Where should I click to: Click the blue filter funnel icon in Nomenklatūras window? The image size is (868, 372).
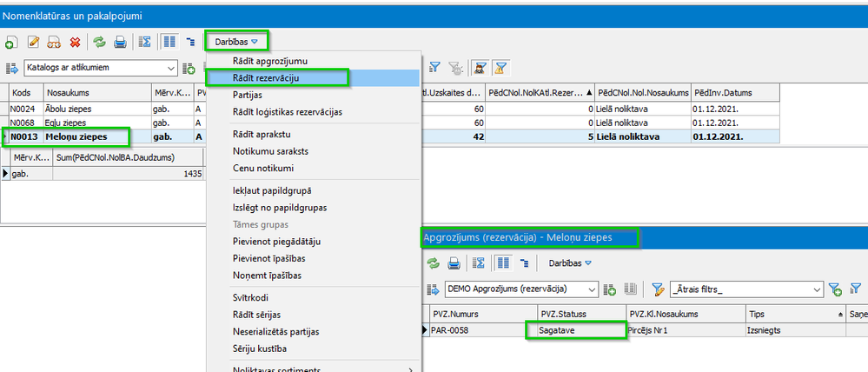tap(435, 68)
